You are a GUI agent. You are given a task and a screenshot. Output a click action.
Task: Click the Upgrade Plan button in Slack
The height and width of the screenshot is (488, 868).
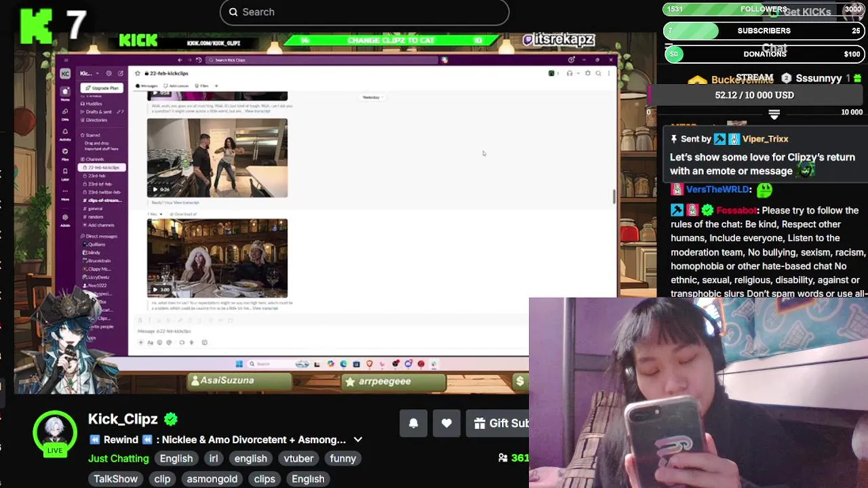[x=102, y=88]
